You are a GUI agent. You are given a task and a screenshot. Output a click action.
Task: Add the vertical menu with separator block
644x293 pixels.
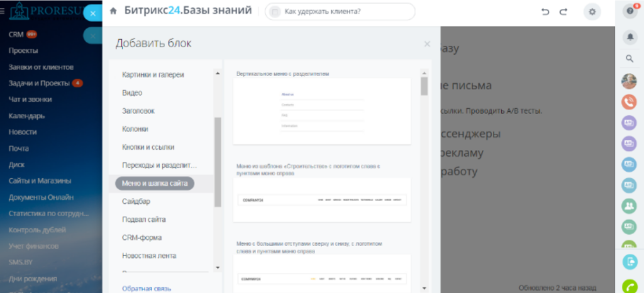point(322,111)
